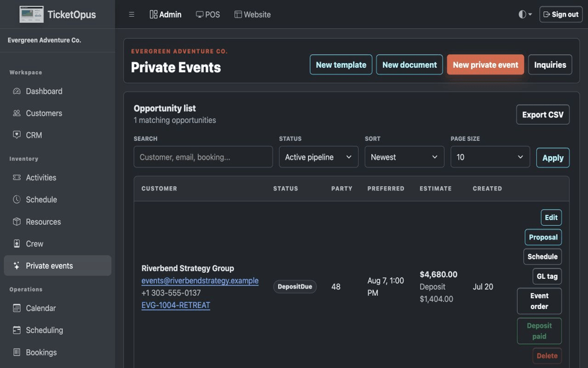The image size is (588, 368).
Task: Click the CUSTOMER column header
Action: (159, 188)
